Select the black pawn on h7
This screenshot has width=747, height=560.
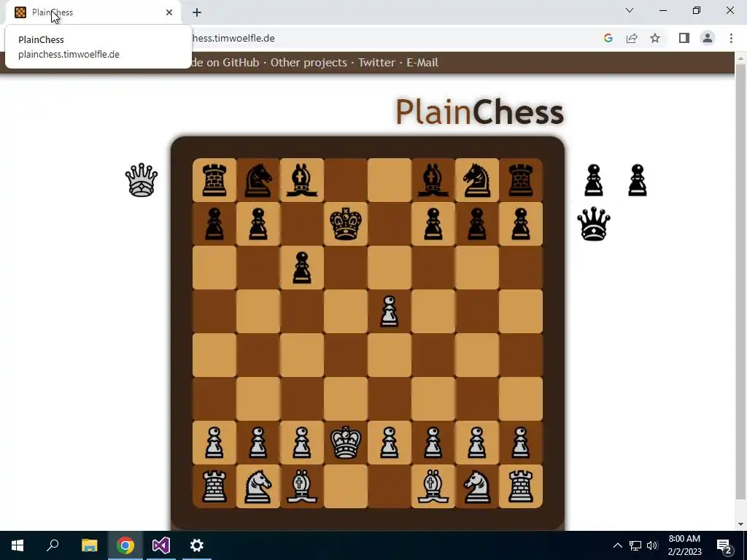pyautogui.click(x=521, y=224)
